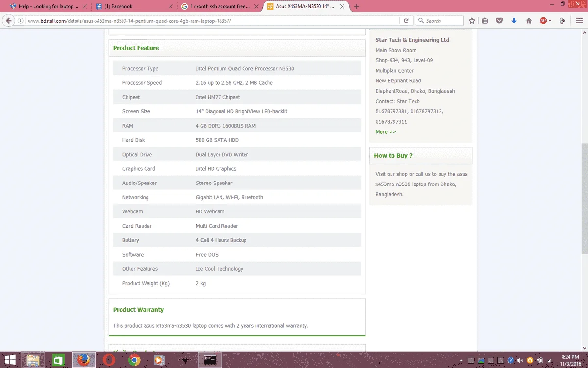Open the More >> link for Star Tech
588x368 pixels.
pyautogui.click(x=386, y=132)
